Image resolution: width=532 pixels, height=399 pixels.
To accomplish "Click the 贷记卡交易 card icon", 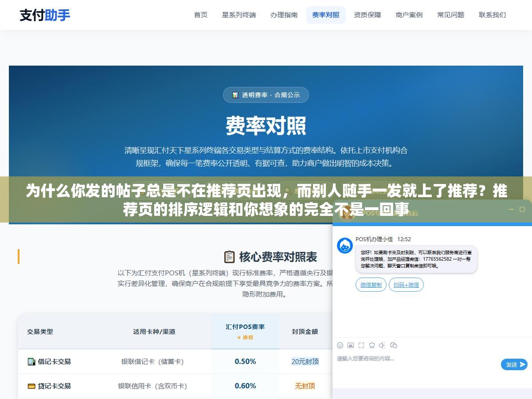I will (x=31, y=386).
